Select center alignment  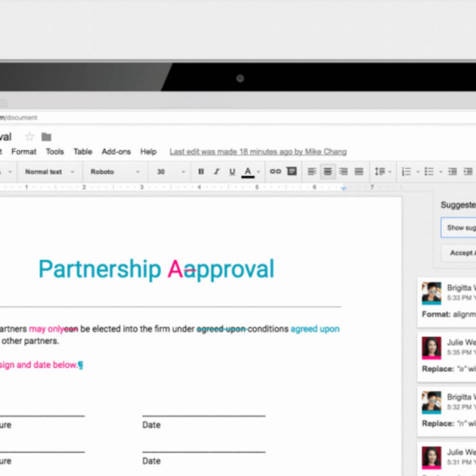point(328,172)
